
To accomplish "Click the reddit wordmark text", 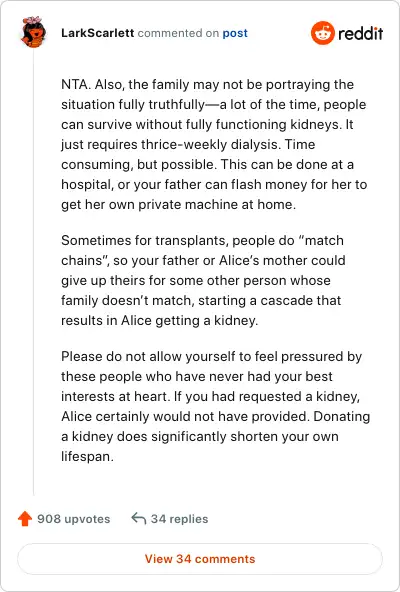I will pyautogui.click(x=360, y=34).
